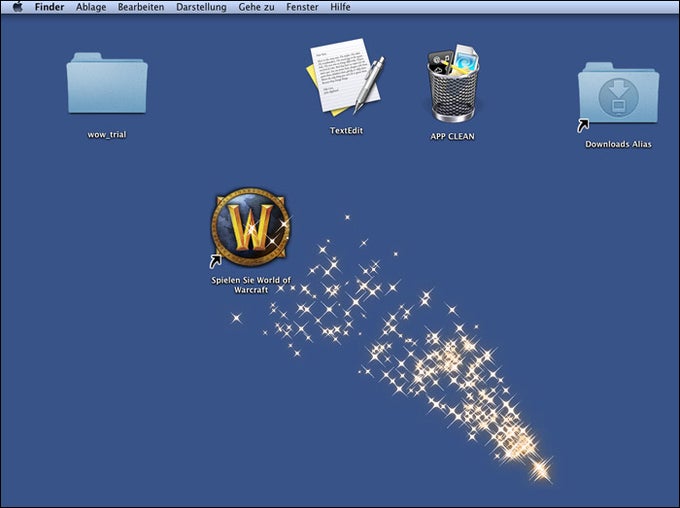Open the Fenster menu
680x508 pixels.
[302, 7]
